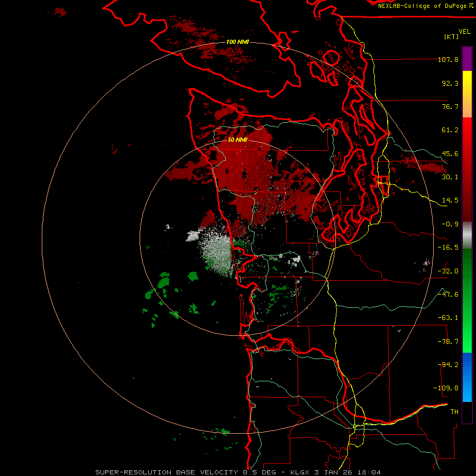Click the purple segment of velocity color bar
Image resolution: width=476 pixels, height=476 pixels.
[x=467, y=59]
